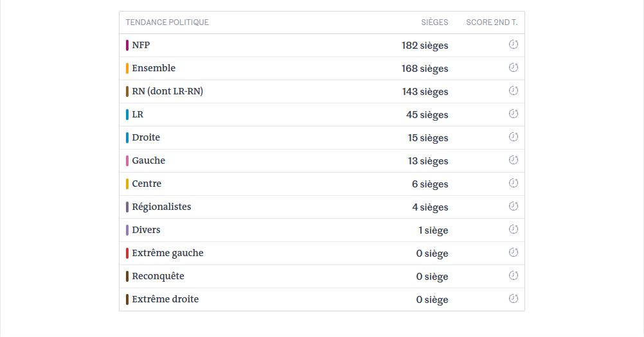The height and width of the screenshot is (337, 644).
Task: Click the clock icon in the Reconquête row
Action: point(513,276)
